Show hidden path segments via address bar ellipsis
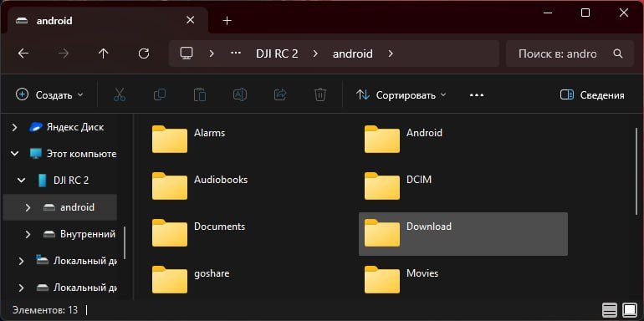Viewport: 644px width, 321px height. point(235,53)
